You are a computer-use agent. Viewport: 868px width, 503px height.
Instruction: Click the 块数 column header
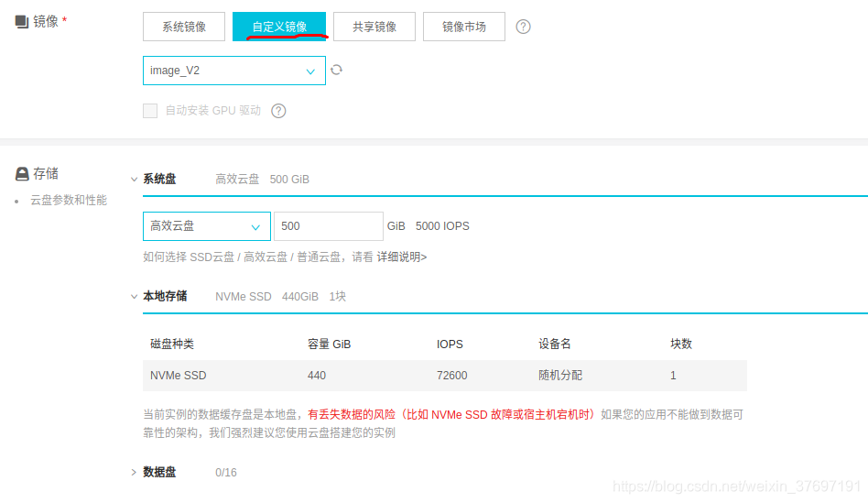(x=681, y=344)
